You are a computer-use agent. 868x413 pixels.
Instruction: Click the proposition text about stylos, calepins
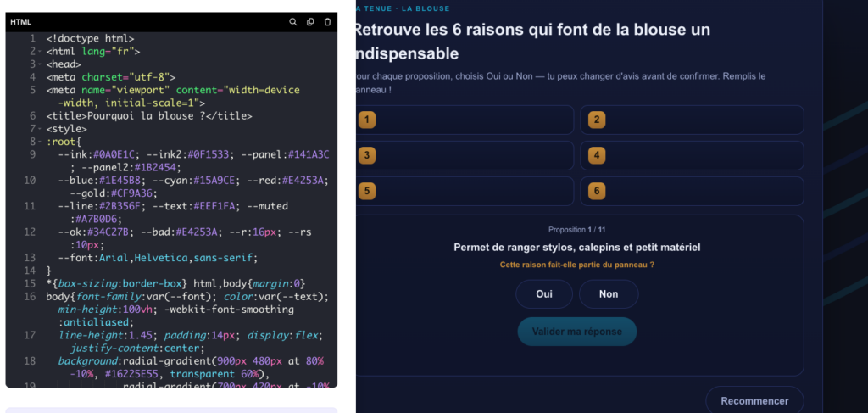(x=576, y=248)
